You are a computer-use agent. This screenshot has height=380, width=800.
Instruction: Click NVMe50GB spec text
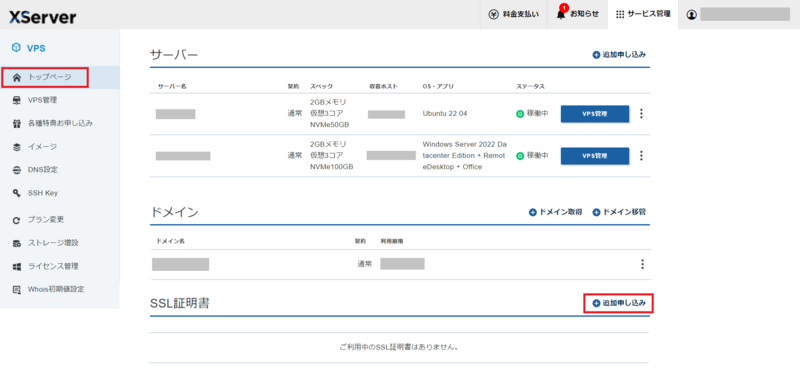pyautogui.click(x=330, y=125)
